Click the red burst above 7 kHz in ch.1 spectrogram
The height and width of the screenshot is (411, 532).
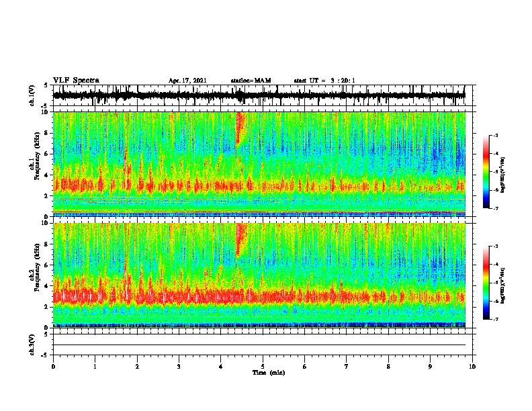[x=240, y=127]
